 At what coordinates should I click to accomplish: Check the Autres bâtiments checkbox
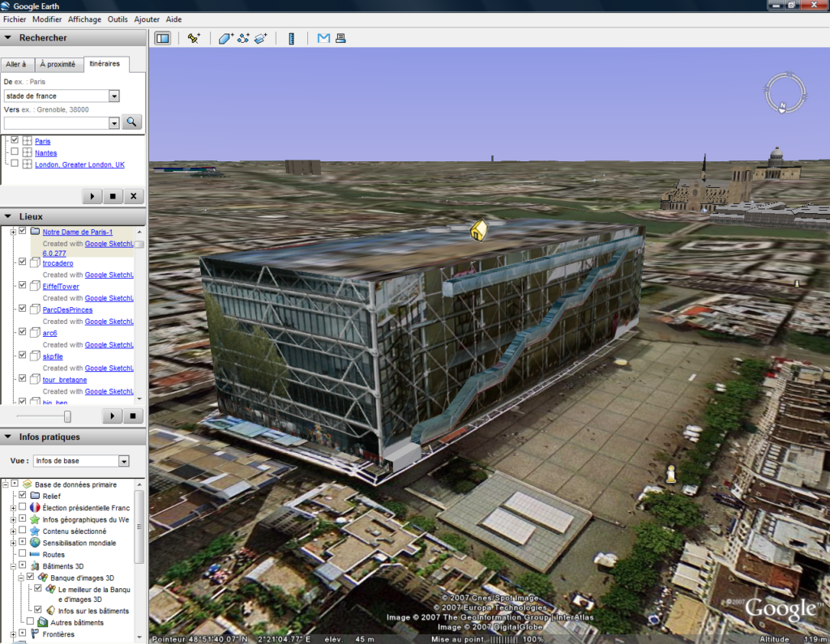30,621
